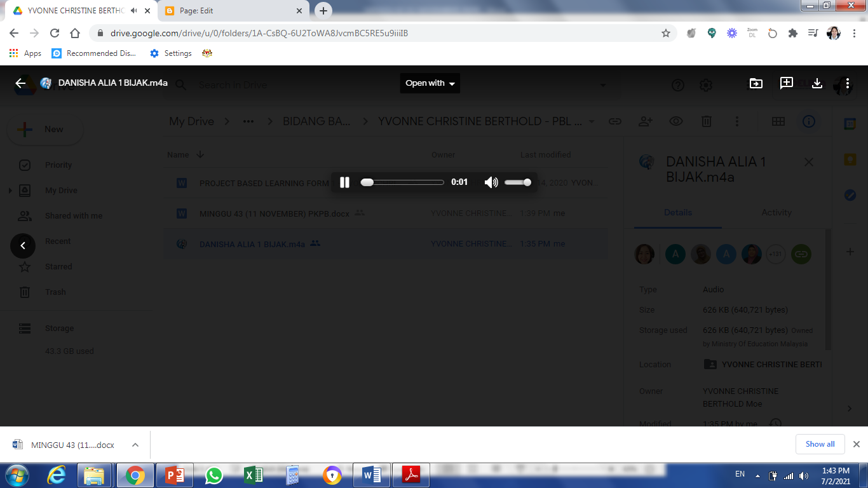The height and width of the screenshot is (488, 868).
Task: Open Shared with me in the sidebar
Action: click(x=74, y=216)
